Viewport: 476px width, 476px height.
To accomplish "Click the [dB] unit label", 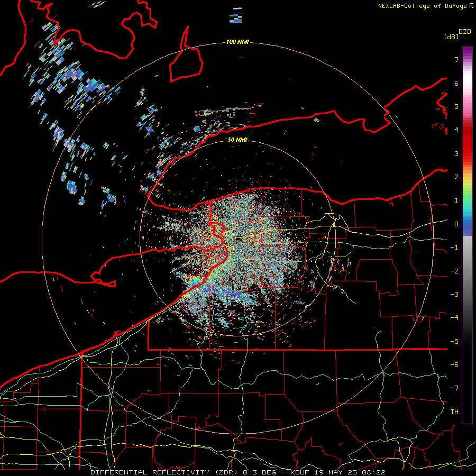I will tap(451, 36).
